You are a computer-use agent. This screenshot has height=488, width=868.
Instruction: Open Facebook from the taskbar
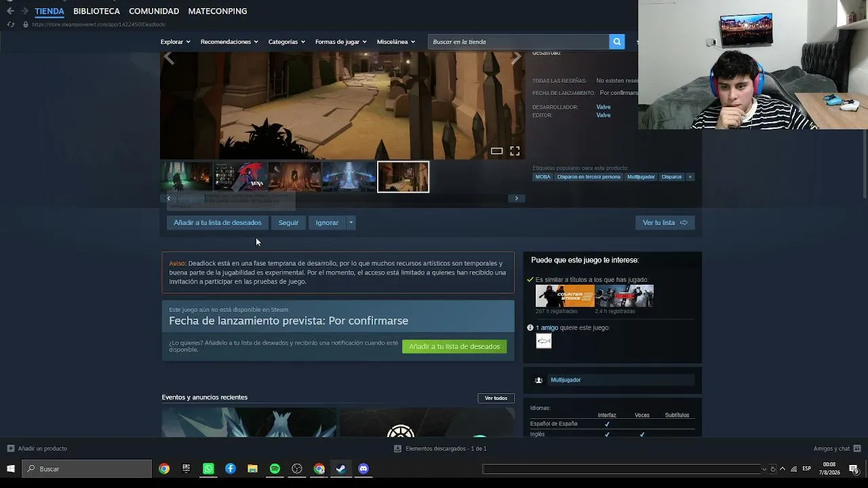pos(231,469)
